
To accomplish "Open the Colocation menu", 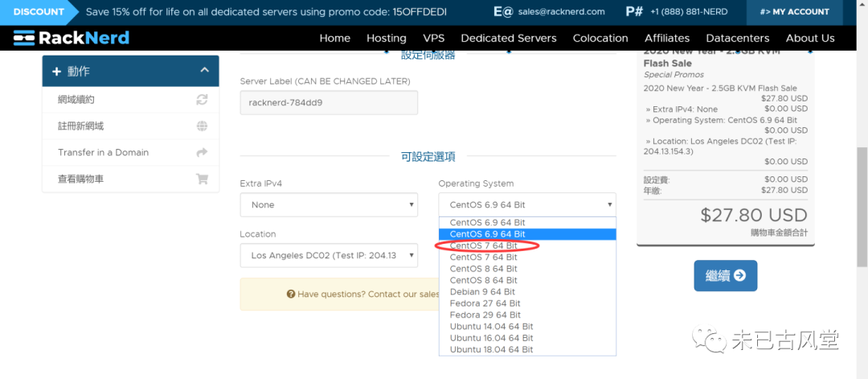I will [x=600, y=39].
